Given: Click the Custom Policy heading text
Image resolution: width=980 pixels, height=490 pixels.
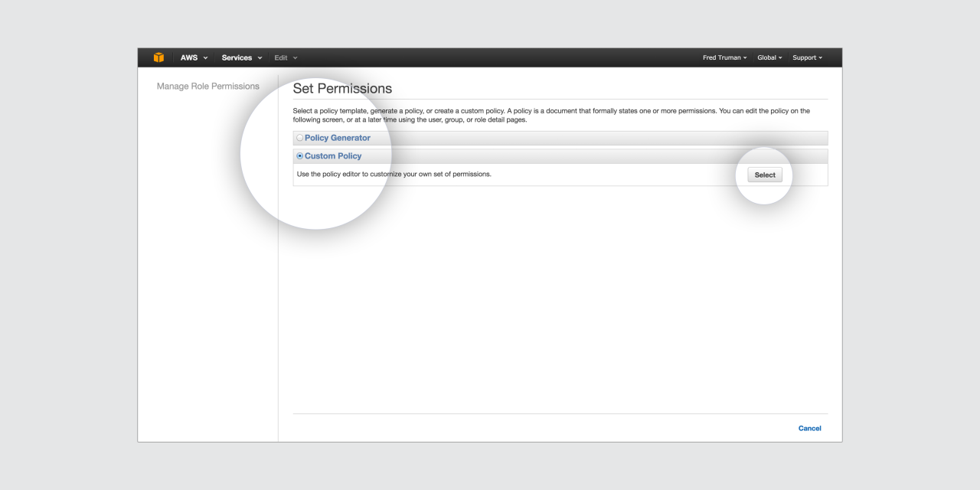Looking at the screenshot, I should click(x=333, y=156).
